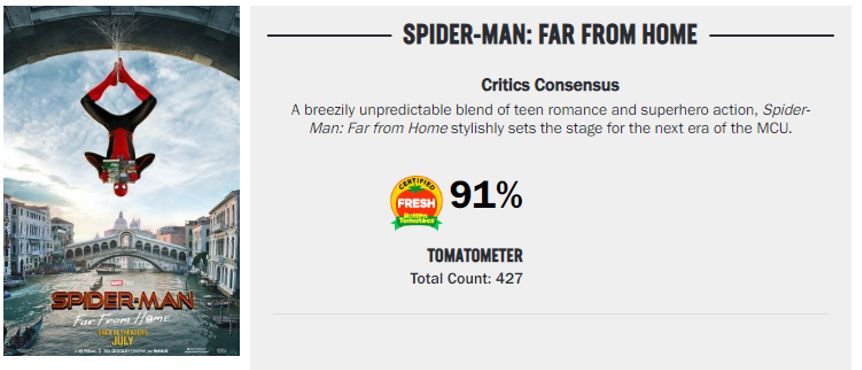Select the TOMATOMETER label
This screenshot has height=370, width=862.
pyautogui.click(x=474, y=256)
